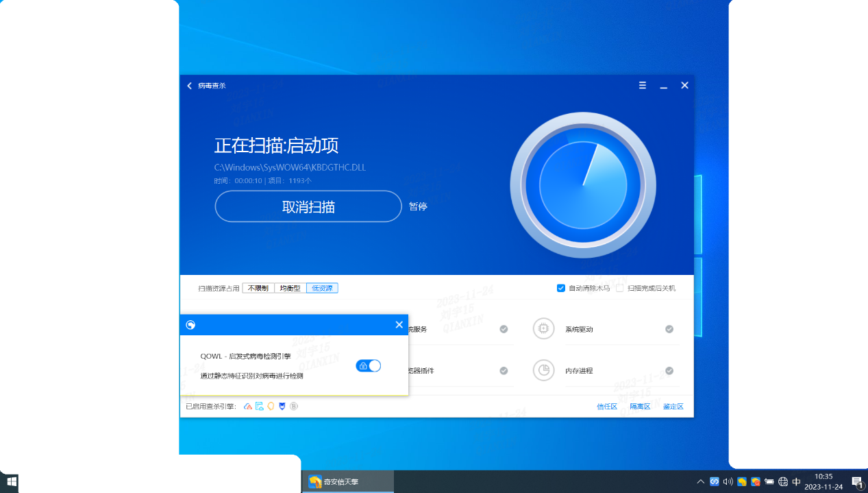Toggle the QOWL heuristic engine switch

368,366
